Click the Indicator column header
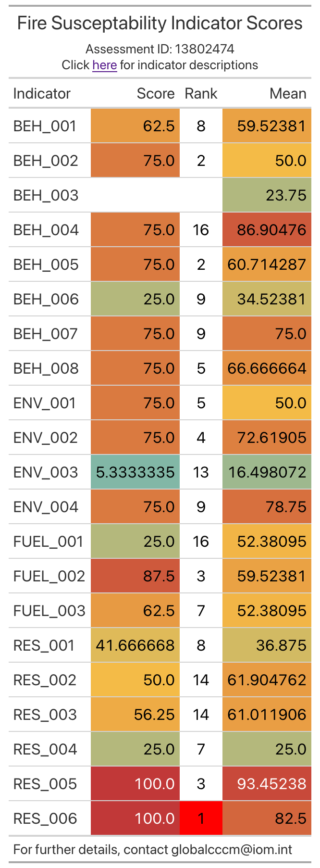Viewport: 320px width, 868px height. [x=42, y=93]
